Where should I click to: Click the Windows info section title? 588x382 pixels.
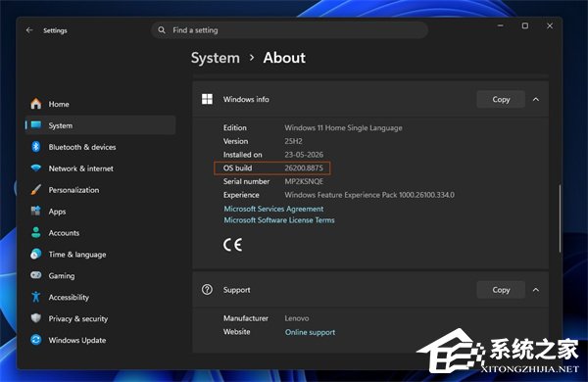(x=246, y=99)
